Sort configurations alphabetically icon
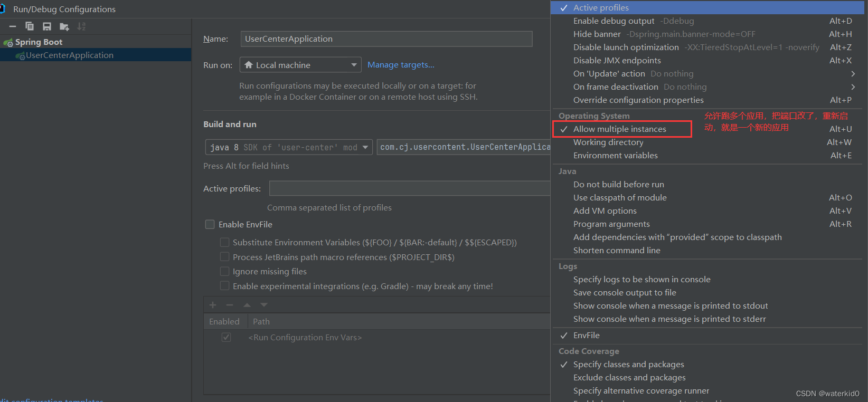868x402 pixels. tap(81, 26)
